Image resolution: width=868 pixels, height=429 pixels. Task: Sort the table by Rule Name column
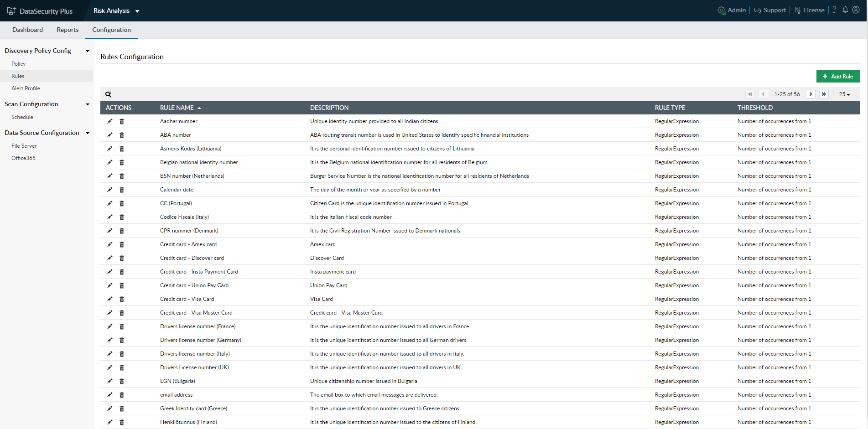tap(177, 108)
